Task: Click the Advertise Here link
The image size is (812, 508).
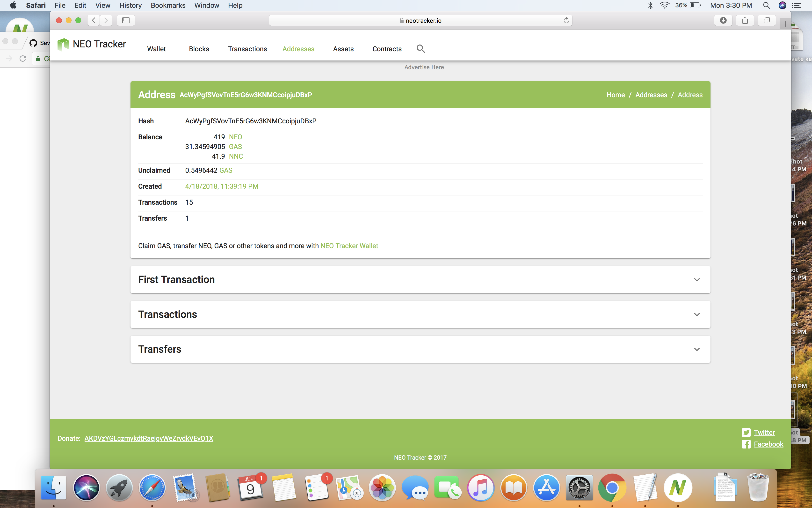Action: coord(424,67)
